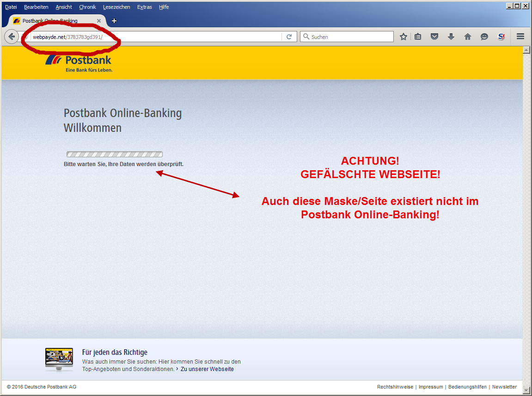This screenshot has height=396, width=532.
Task: Click the scrollbar up arrow
Action: [x=526, y=50]
